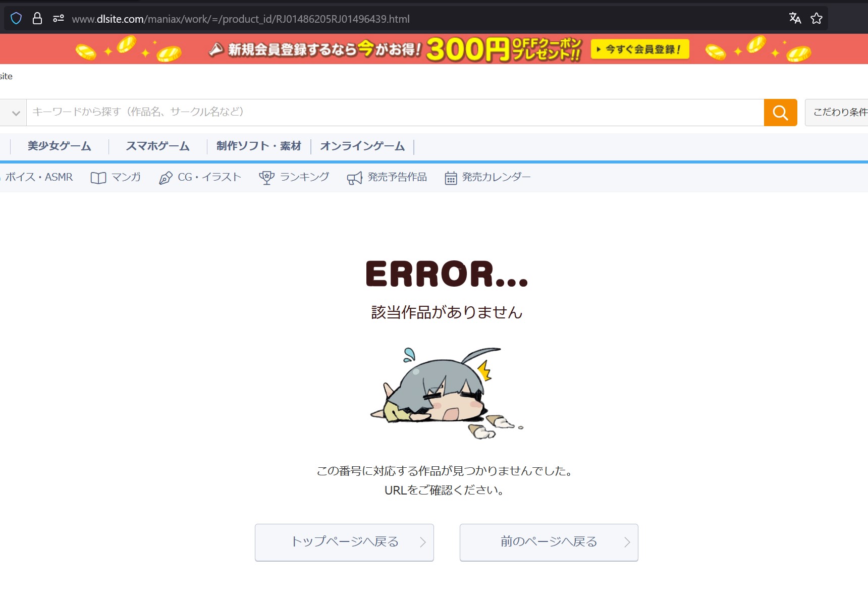Go to CG・イラスト section
The height and width of the screenshot is (601, 868).
tap(209, 177)
